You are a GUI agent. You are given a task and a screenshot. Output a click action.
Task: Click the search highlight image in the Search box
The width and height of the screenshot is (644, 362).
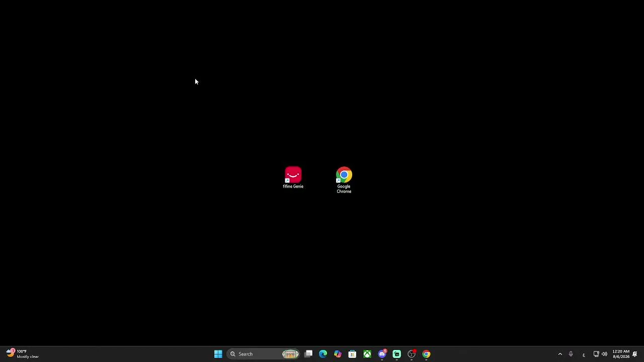(290, 354)
